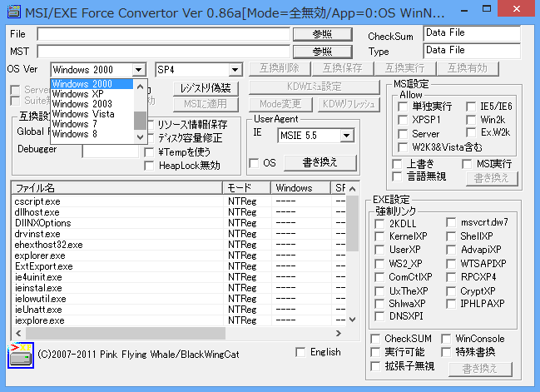Image resolution: width=540 pixels, height=392 pixels.
Task: Click the OS list scroll-up arrow
Action: point(140,86)
